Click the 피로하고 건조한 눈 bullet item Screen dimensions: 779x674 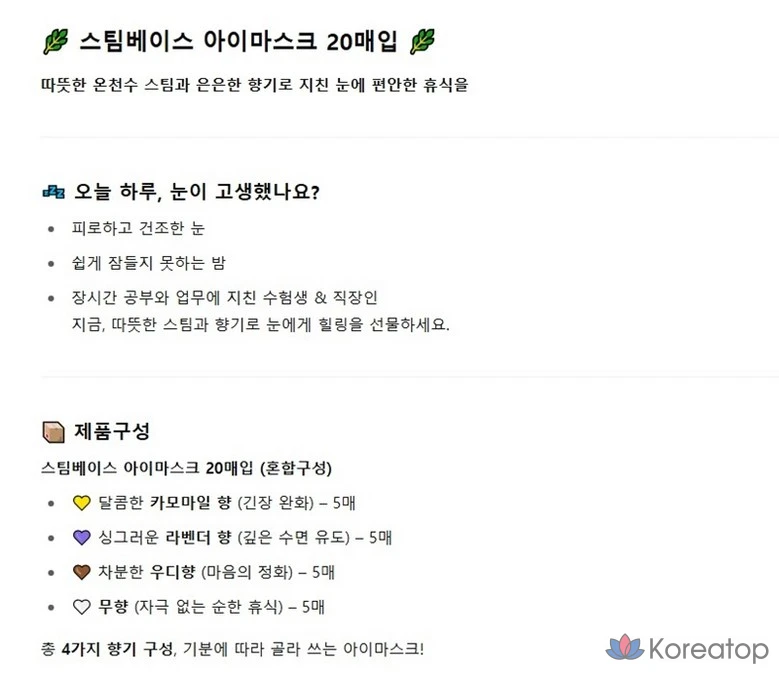tap(138, 229)
